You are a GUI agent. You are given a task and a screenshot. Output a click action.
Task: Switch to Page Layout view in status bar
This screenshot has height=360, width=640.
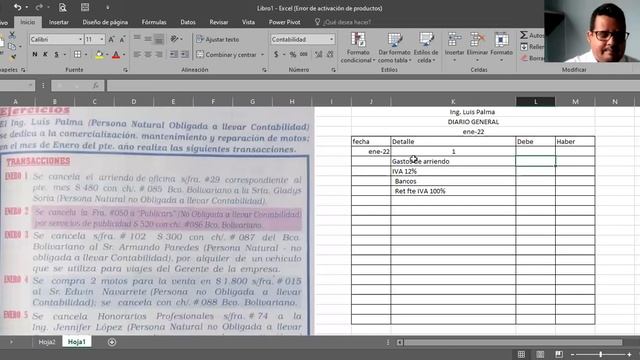pyautogui.click(x=540, y=354)
